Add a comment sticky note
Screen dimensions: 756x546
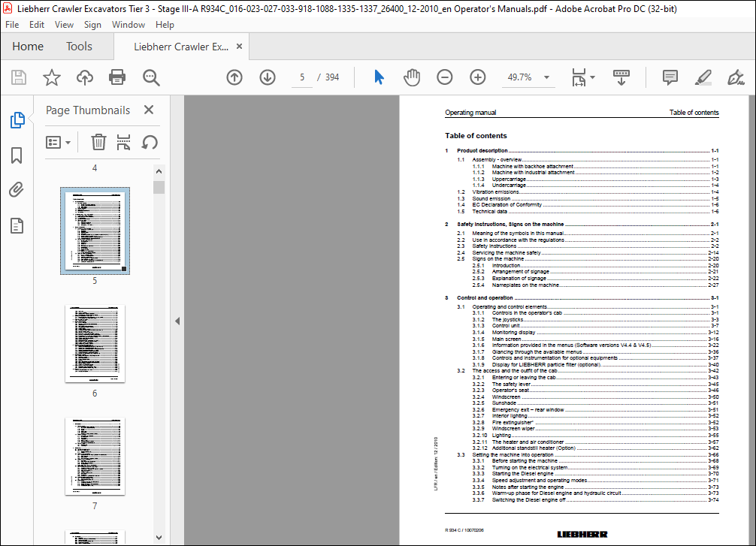[670, 77]
